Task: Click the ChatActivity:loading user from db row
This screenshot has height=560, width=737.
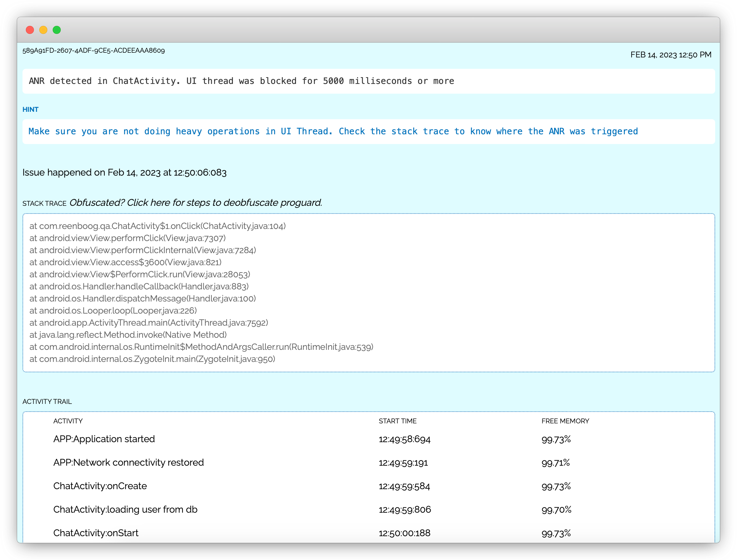Action: point(125,510)
